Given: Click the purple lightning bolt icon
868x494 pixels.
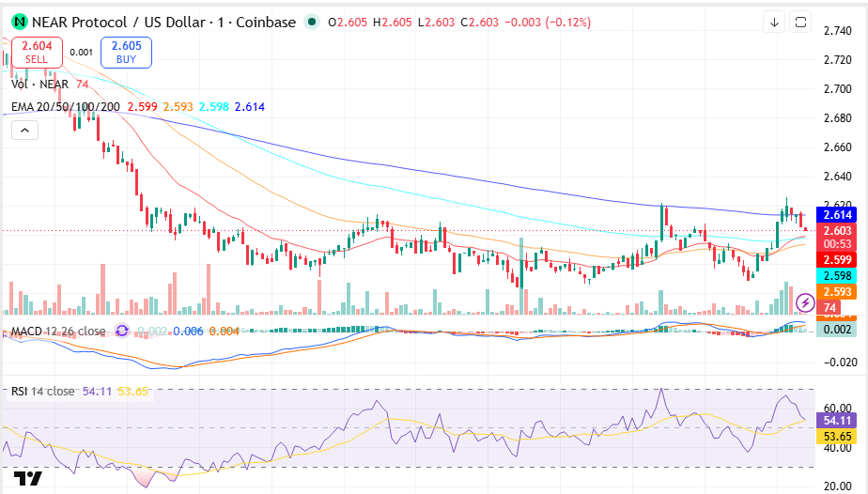Looking at the screenshot, I should 805,302.
